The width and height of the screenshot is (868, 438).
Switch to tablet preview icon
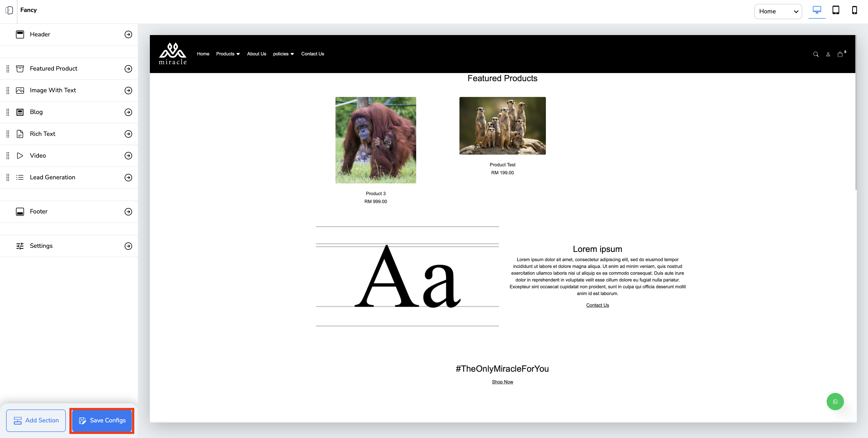pos(836,10)
